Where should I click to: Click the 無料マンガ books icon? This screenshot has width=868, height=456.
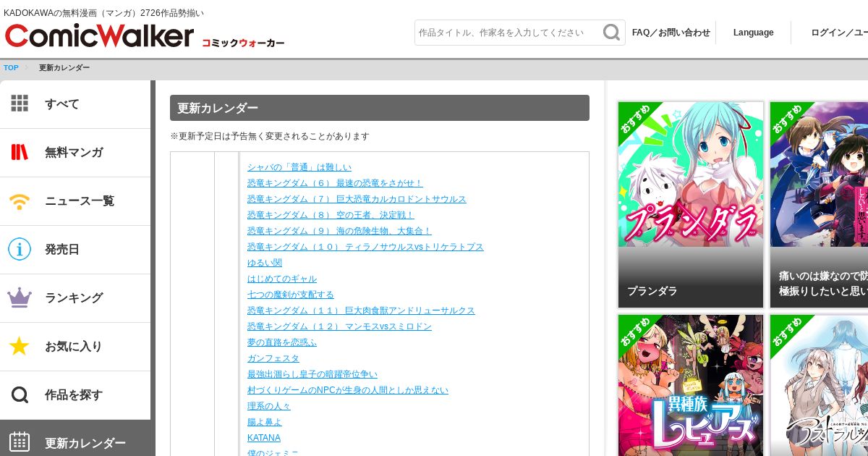[20, 152]
